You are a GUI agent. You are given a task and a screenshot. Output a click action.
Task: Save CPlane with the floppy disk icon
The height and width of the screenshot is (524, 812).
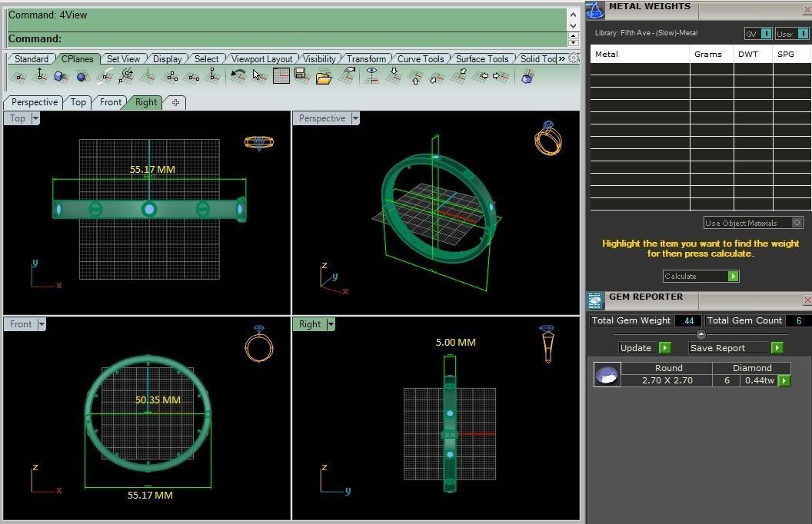coord(302,75)
